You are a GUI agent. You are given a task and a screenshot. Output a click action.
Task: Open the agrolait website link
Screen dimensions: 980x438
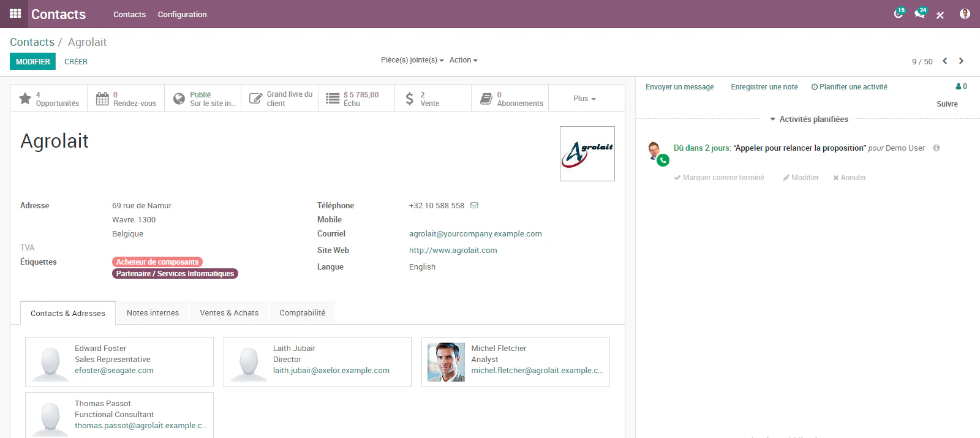453,251
